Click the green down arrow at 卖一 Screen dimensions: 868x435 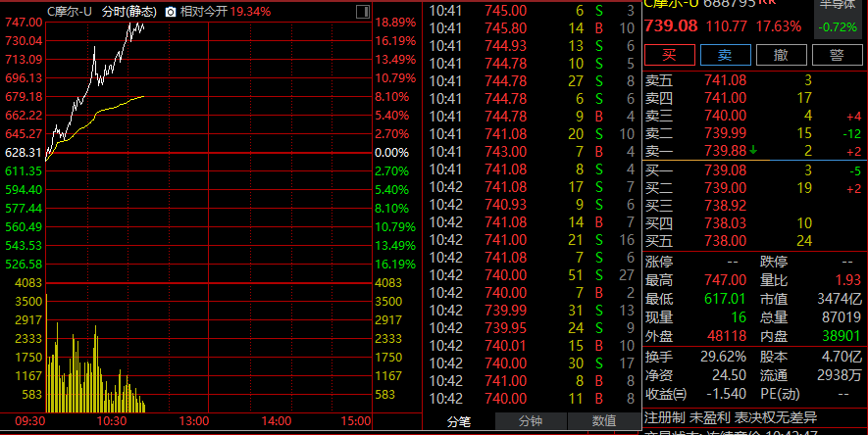753,150
